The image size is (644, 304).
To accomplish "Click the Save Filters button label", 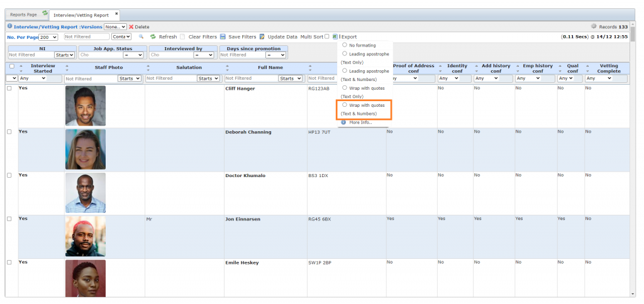I will point(242,37).
